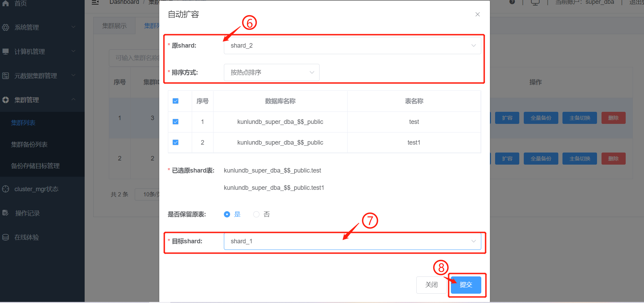The width and height of the screenshot is (644, 303).
Task: Uncheck the row 2 test1 table checkbox
Action: click(x=176, y=143)
